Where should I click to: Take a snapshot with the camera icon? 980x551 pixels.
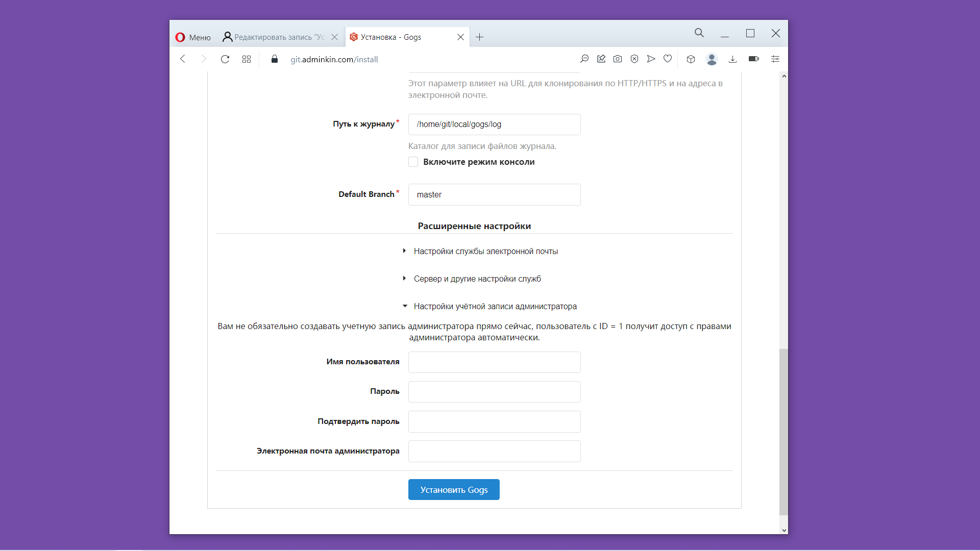coord(618,59)
